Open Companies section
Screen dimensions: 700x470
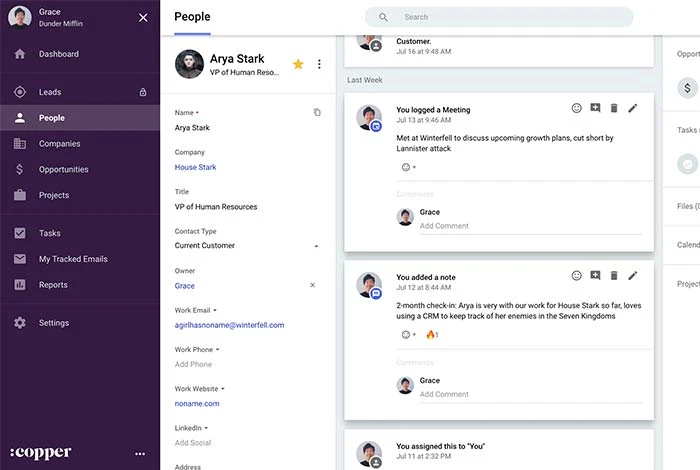click(59, 144)
